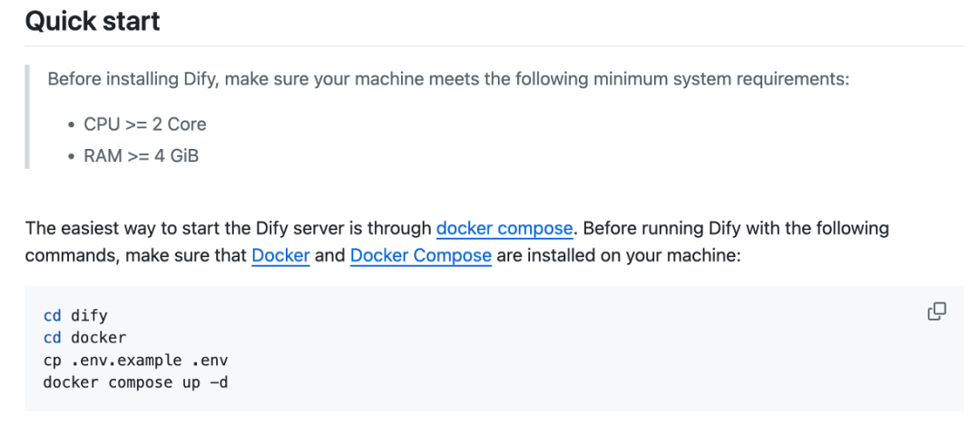
Task: Copy the code block to clipboard
Action: pos(936,311)
